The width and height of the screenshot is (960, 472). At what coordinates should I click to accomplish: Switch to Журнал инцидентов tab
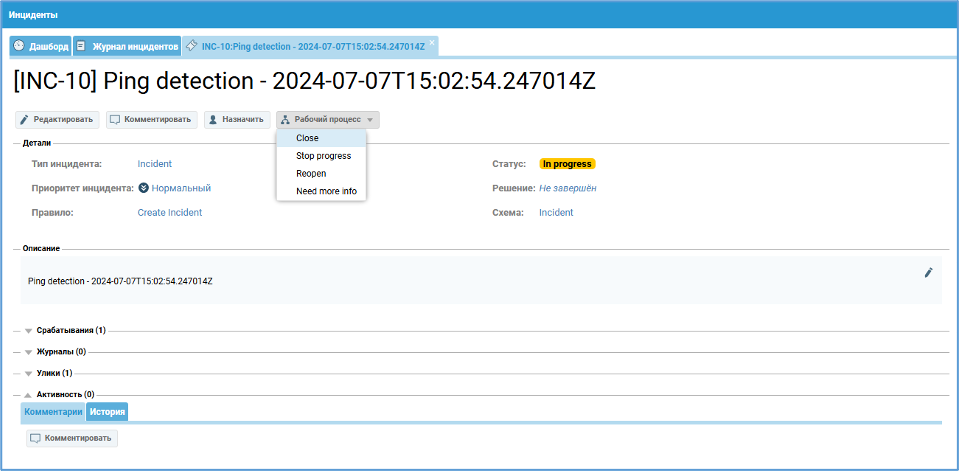click(127, 46)
